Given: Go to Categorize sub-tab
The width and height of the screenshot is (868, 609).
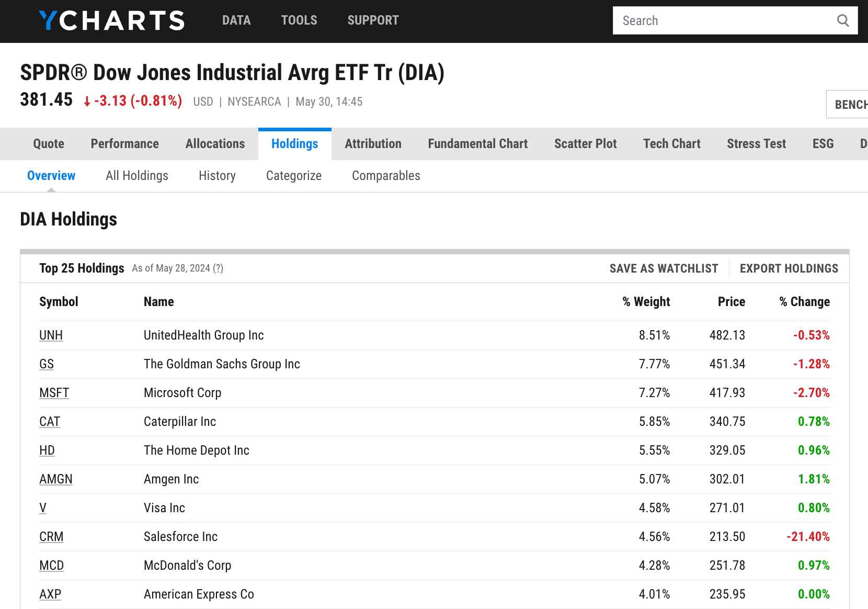Looking at the screenshot, I should point(294,176).
